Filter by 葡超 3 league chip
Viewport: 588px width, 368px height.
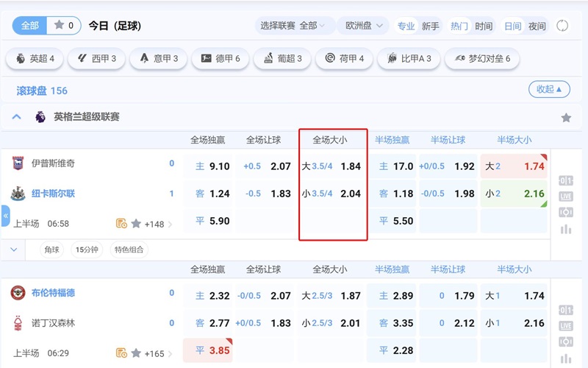point(282,59)
